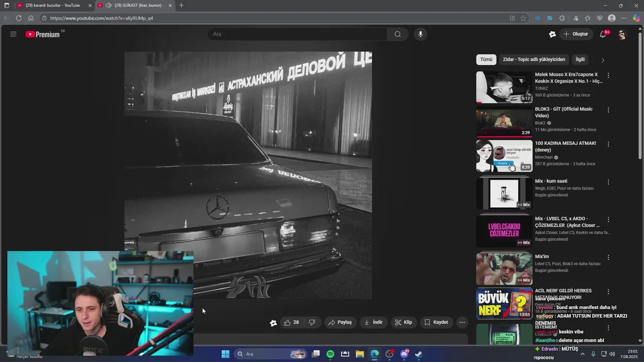Dislike the video with thumbs down

pyautogui.click(x=312, y=322)
